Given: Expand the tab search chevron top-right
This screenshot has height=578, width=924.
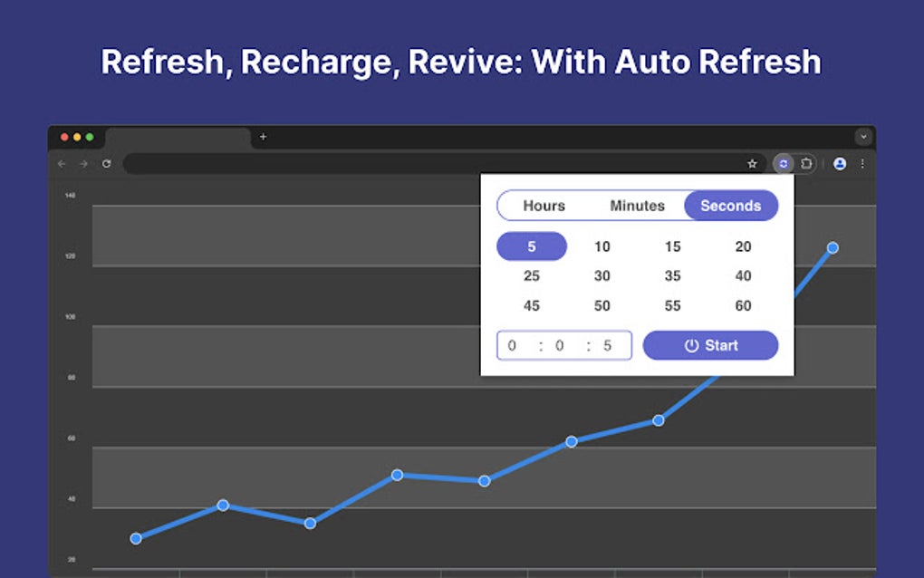Looking at the screenshot, I should click(862, 136).
